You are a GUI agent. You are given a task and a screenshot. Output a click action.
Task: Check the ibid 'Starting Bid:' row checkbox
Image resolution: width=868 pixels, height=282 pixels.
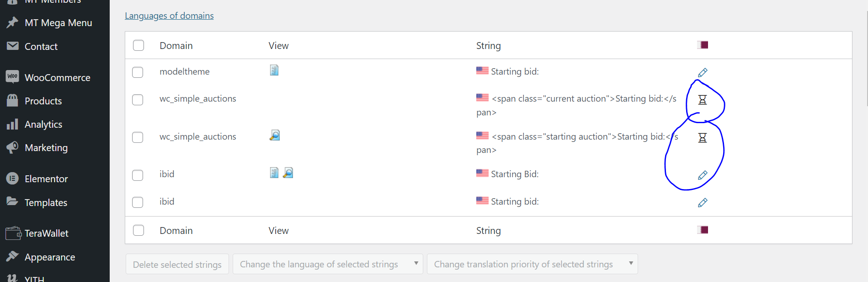138,175
